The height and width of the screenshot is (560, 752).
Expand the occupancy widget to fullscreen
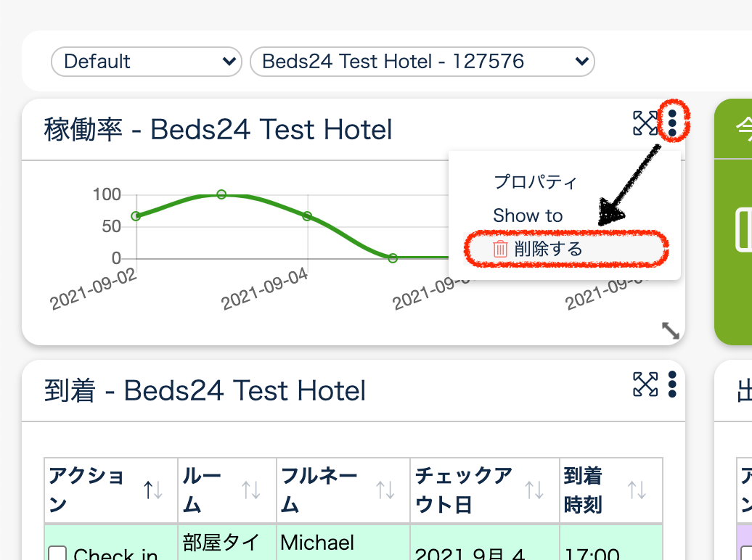point(645,123)
